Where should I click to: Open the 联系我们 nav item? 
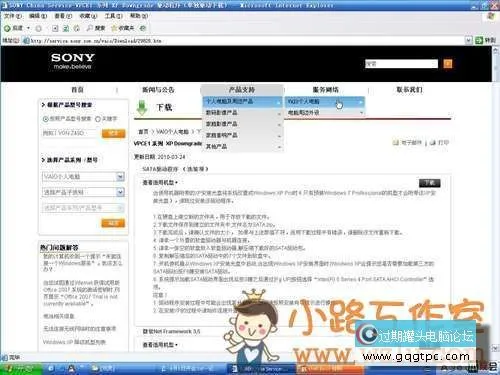[x=409, y=90]
